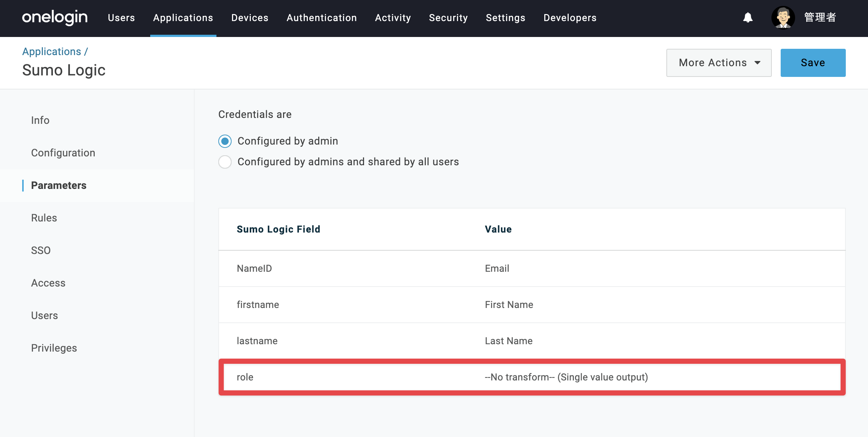This screenshot has height=437, width=868.
Task: Select the Parameters side tab
Action: click(x=59, y=186)
